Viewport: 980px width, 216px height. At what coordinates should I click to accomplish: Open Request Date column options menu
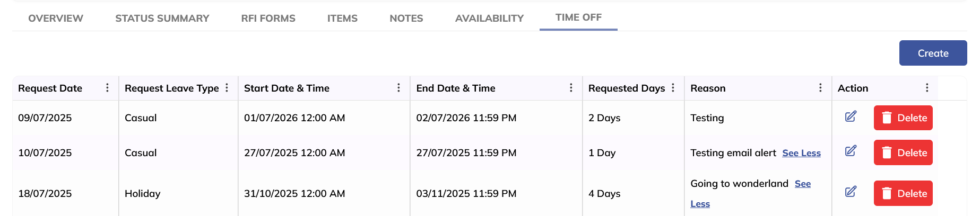click(x=107, y=88)
